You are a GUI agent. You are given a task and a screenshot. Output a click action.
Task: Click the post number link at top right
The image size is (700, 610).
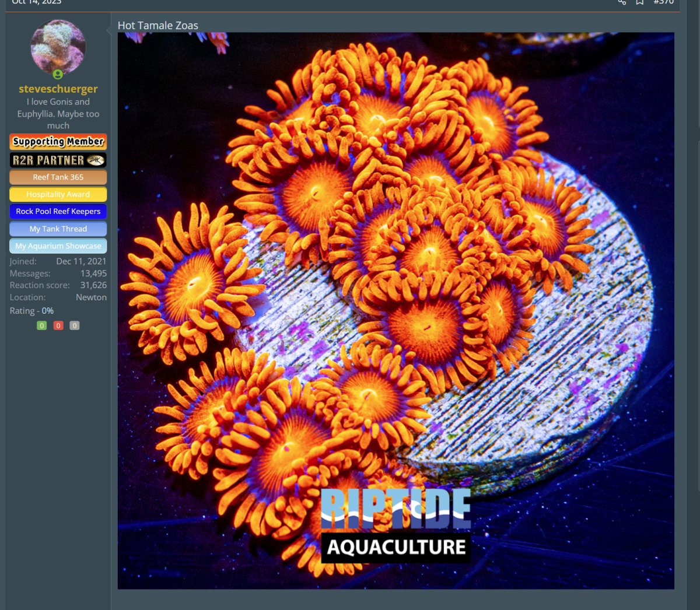pos(663,2)
